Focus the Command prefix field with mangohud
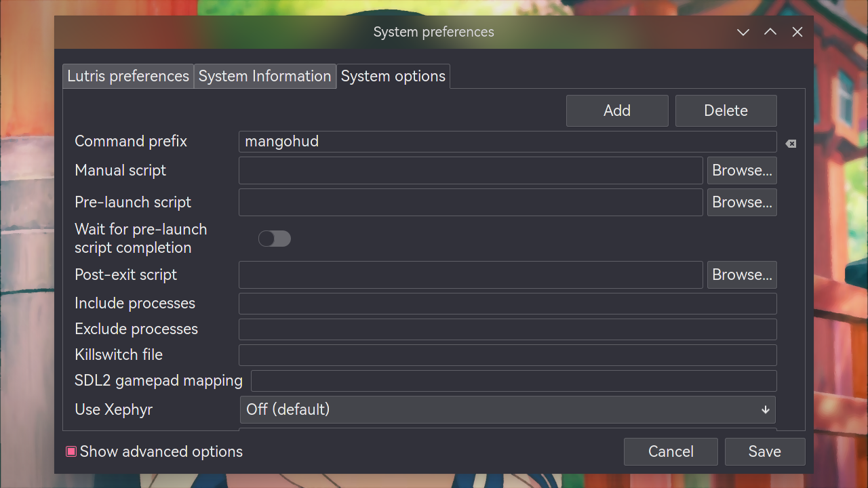868x488 pixels. tap(507, 142)
